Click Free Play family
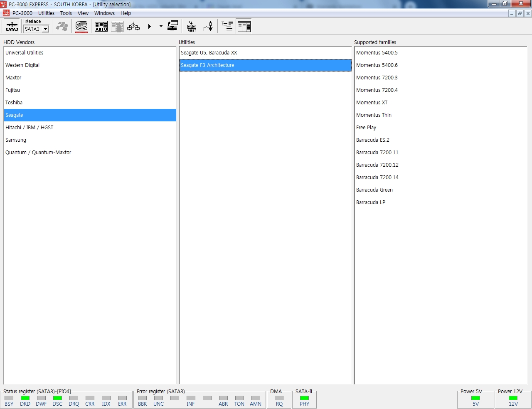This screenshot has width=532, height=409. click(441, 128)
